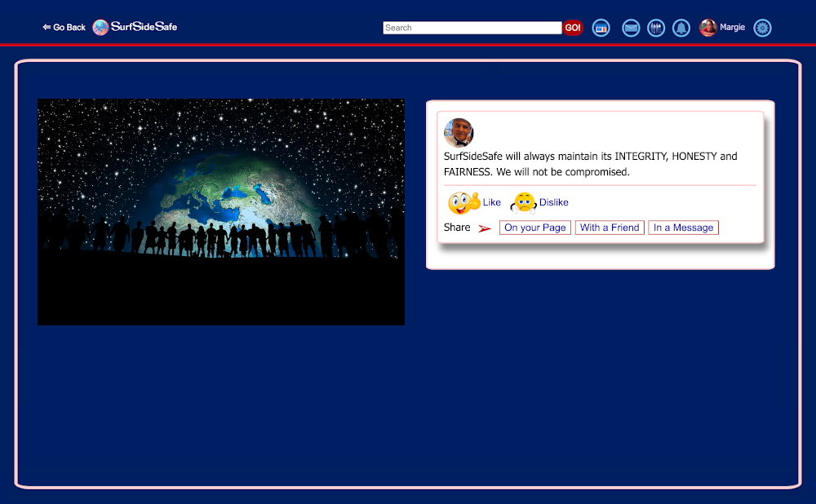Click the post author's profile picture
Screen dimensions: 816x504
[459, 133]
